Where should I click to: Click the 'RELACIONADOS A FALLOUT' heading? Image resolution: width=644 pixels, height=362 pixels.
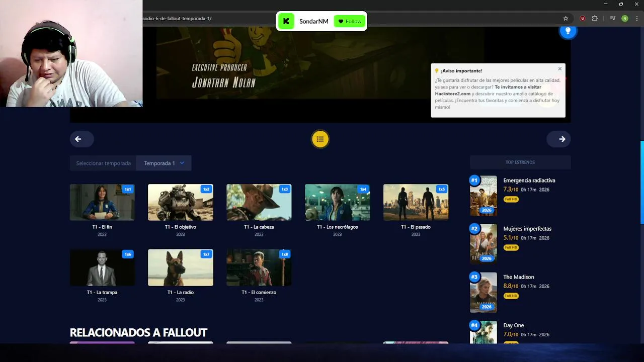tap(138, 333)
